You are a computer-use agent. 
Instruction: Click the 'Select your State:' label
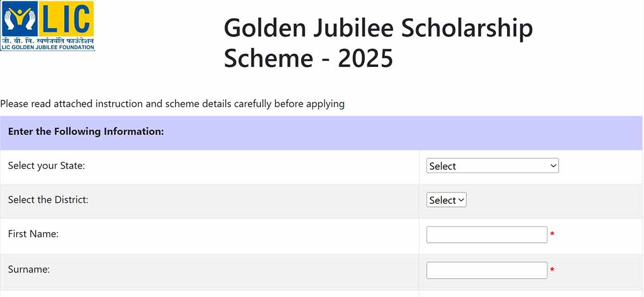[47, 166]
